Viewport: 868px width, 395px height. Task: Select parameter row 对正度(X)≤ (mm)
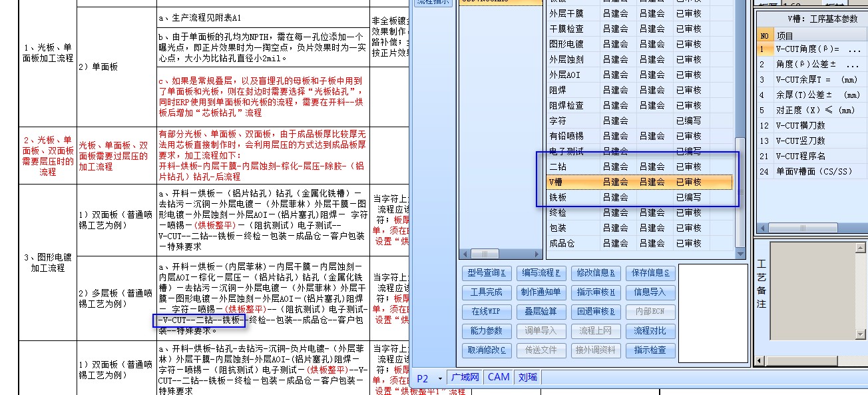coord(812,111)
